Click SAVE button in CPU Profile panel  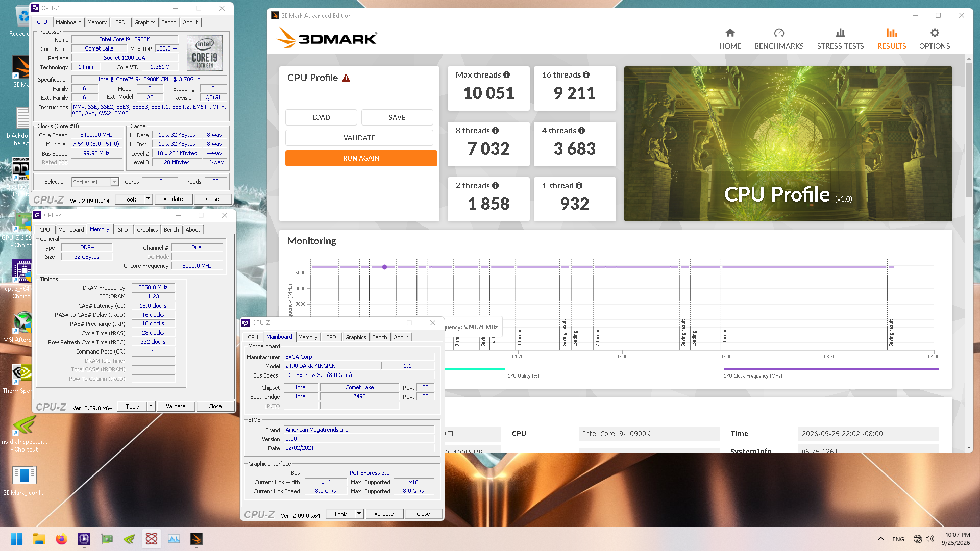click(397, 117)
